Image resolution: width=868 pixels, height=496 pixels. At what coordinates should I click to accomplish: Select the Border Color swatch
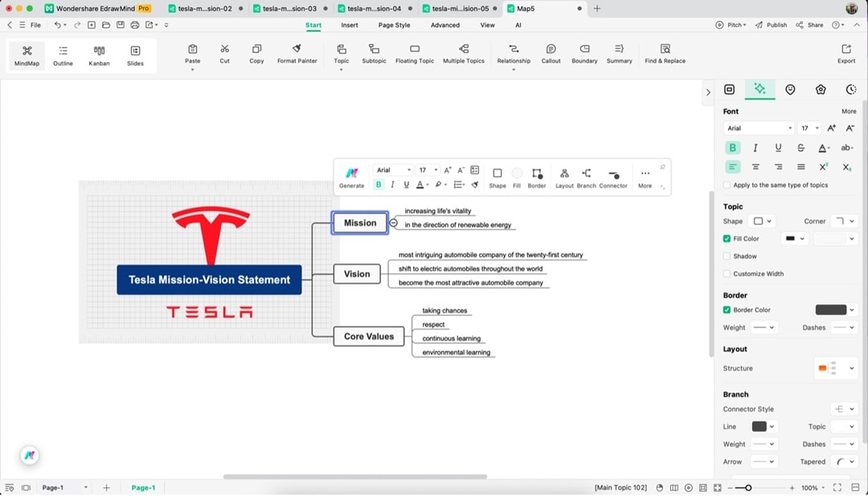coord(833,309)
